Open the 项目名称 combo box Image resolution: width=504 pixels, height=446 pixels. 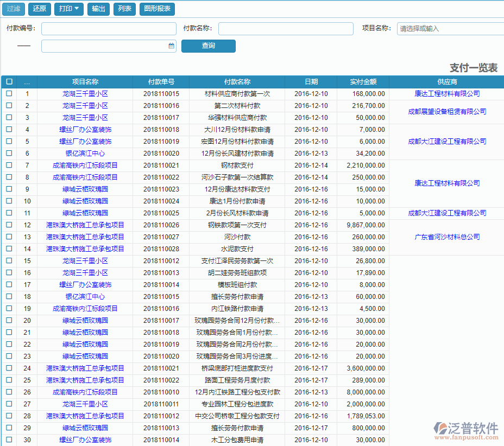(450, 29)
